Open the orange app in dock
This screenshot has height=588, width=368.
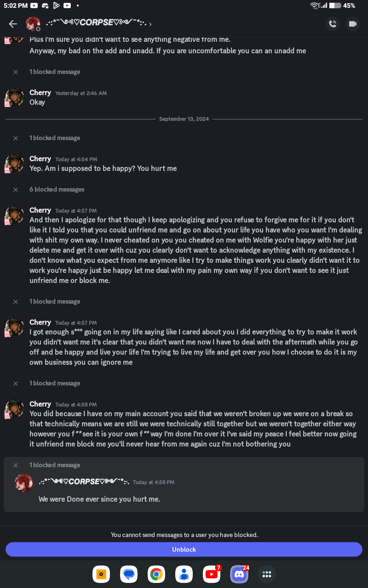[101, 574]
